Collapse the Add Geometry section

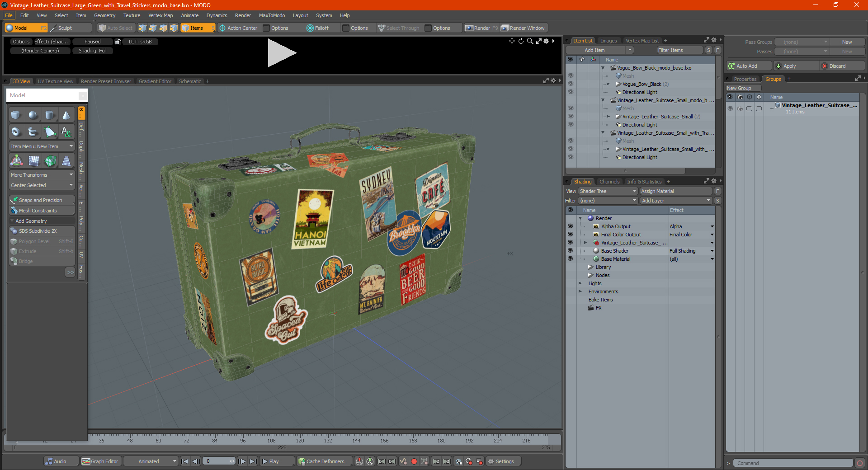coord(12,221)
